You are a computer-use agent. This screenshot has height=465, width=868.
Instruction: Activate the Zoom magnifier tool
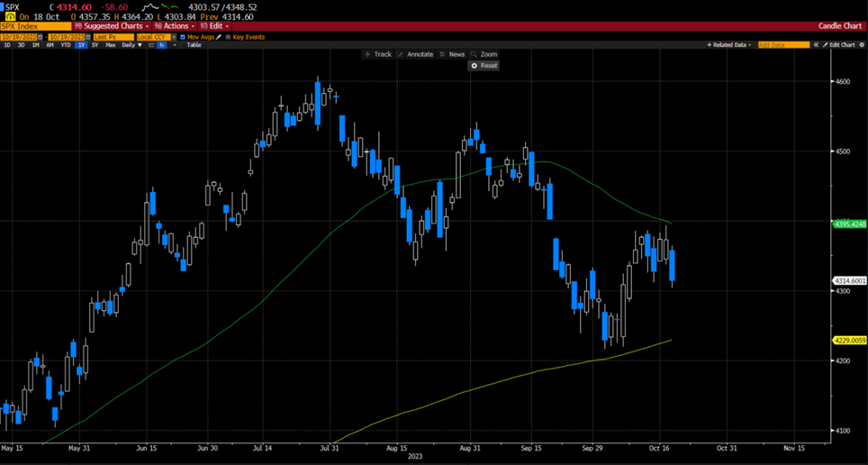484,54
